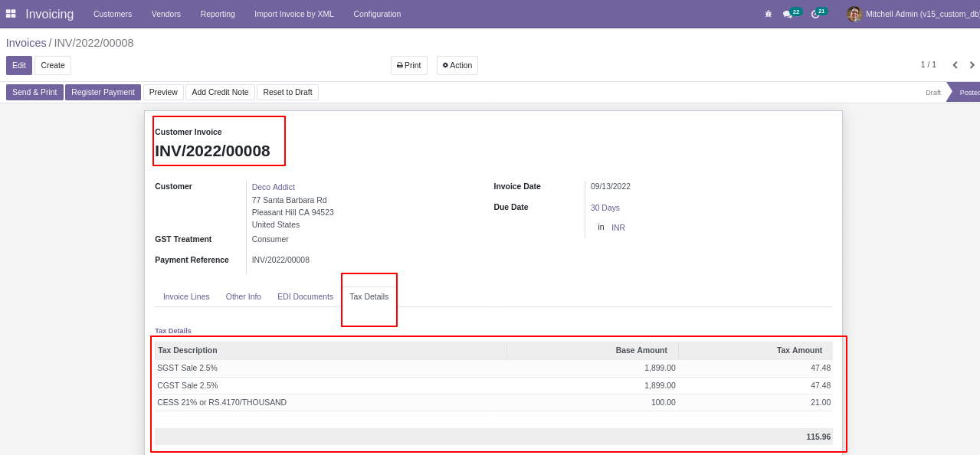Click Add Credit Note button
980x455 pixels.
(x=220, y=92)
